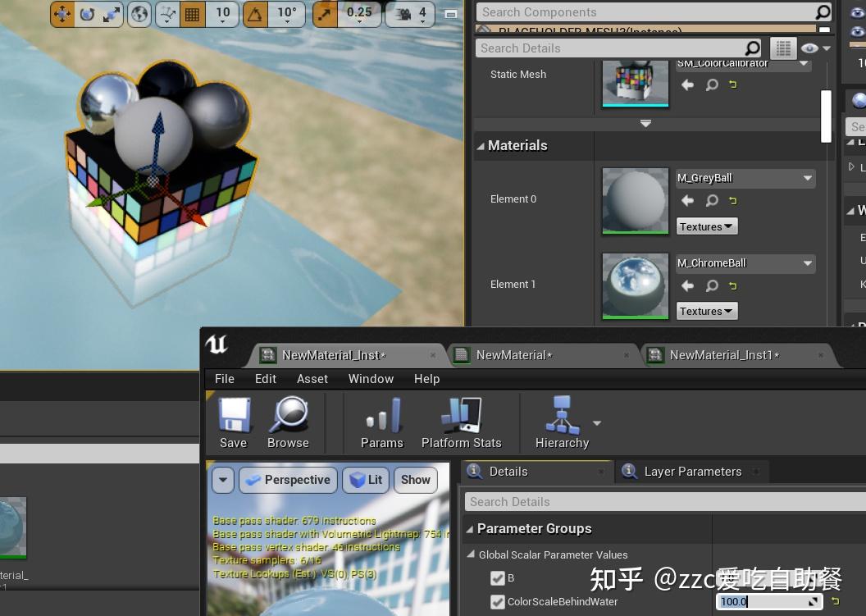This screenshot has width=866, height=616.
Task: Browse to Static Mesh asset in Content Browser
Action: [712, 84]
